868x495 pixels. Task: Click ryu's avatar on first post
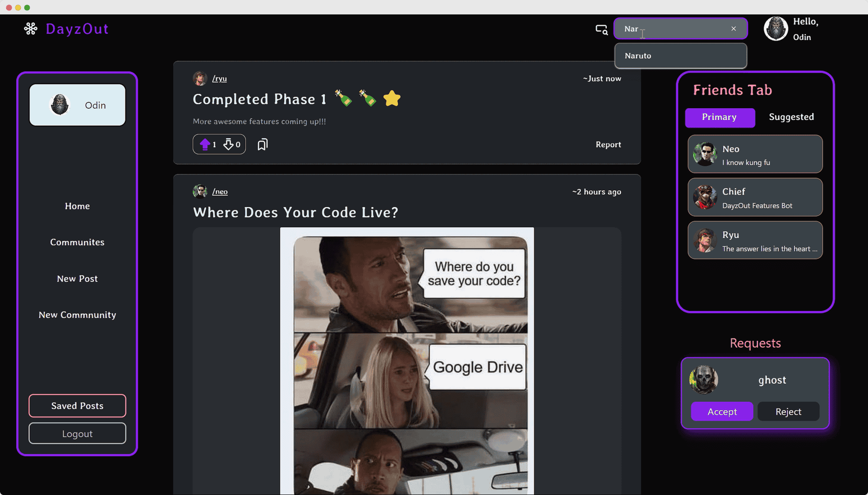[x=200, y=78]
